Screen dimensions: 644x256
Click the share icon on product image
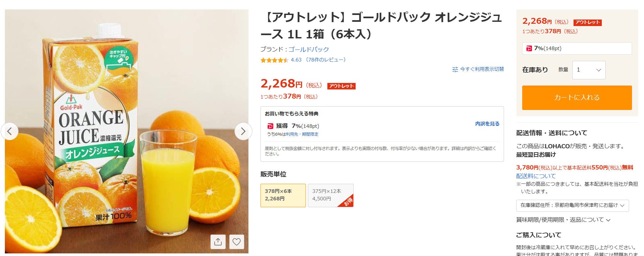(218, 242)
